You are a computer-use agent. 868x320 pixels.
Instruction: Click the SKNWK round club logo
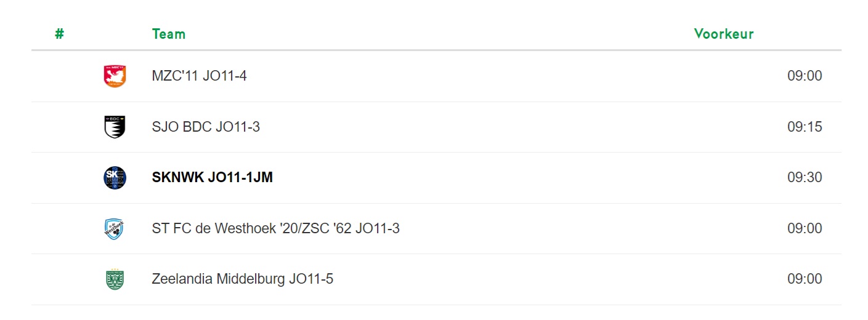(x=115, y=178)
